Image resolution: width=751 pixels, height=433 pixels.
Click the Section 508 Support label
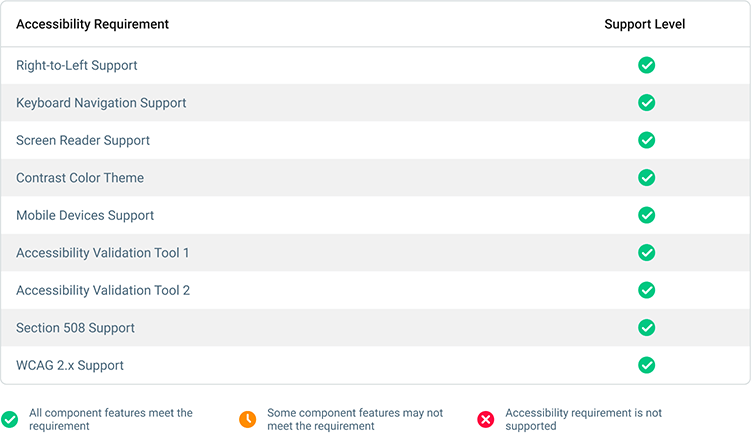pos(75,328)
